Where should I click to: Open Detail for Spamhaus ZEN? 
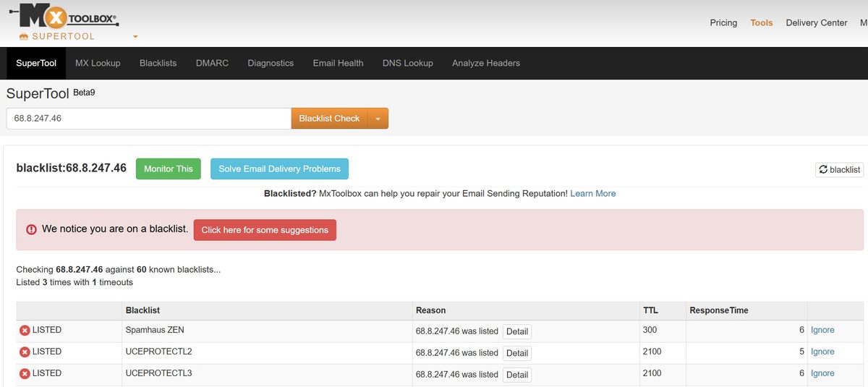[517, 331]
